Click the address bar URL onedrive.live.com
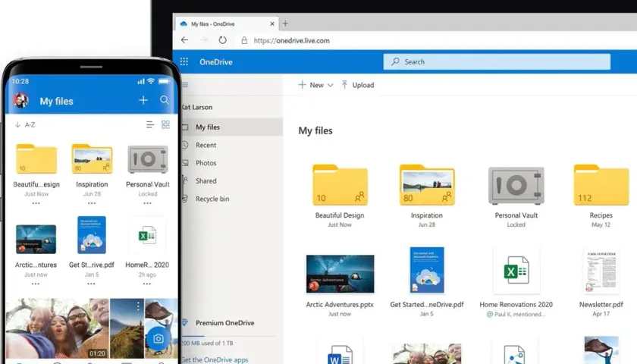The width and height of the screenshot is (637, 364). coord(292,40)
